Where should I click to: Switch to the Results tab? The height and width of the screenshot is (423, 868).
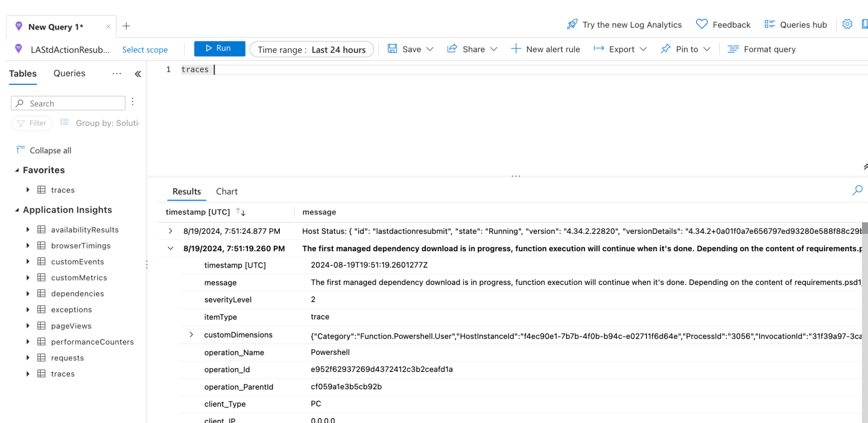(x=186, y=192)
